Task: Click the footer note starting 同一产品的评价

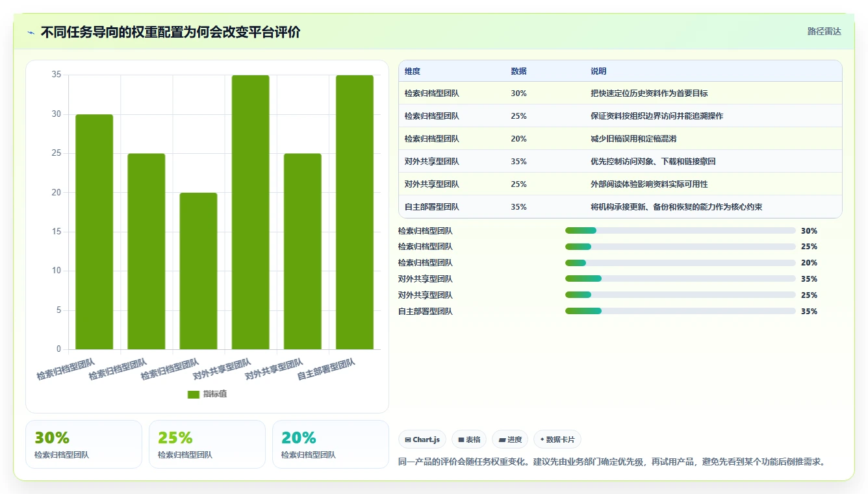Action: (x=612, y=462)
